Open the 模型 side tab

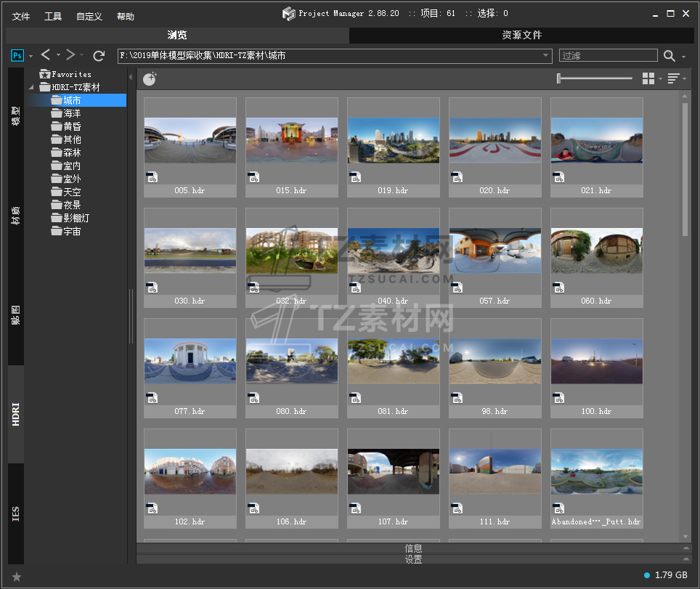tap(16, 116)
